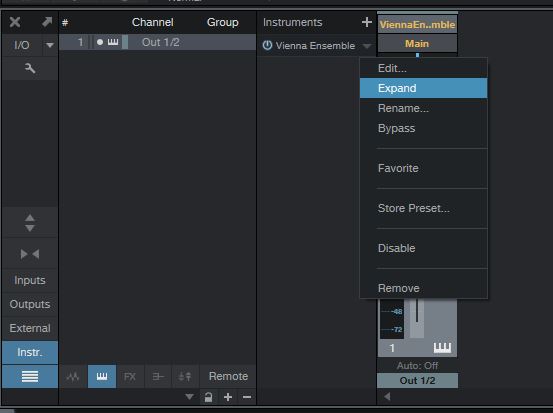This screenshot has width=553, height=413.
Task: Toggle the output faders filter icon
Action: coord(185,376)
